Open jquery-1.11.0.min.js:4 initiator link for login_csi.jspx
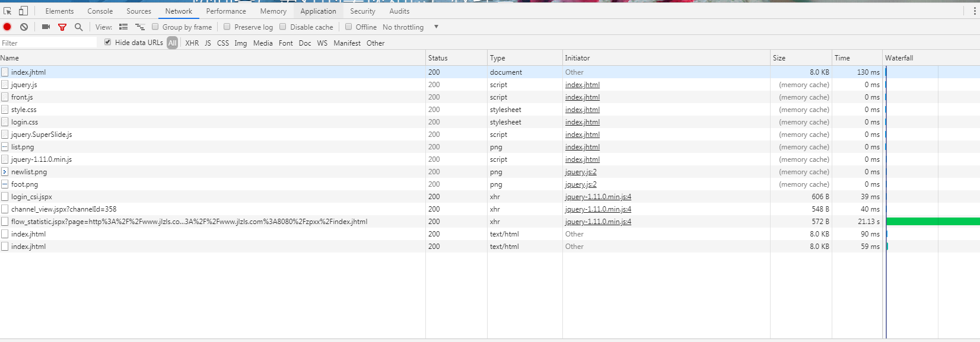The height and width of the screenshot is (342, 980). (598, 197)
